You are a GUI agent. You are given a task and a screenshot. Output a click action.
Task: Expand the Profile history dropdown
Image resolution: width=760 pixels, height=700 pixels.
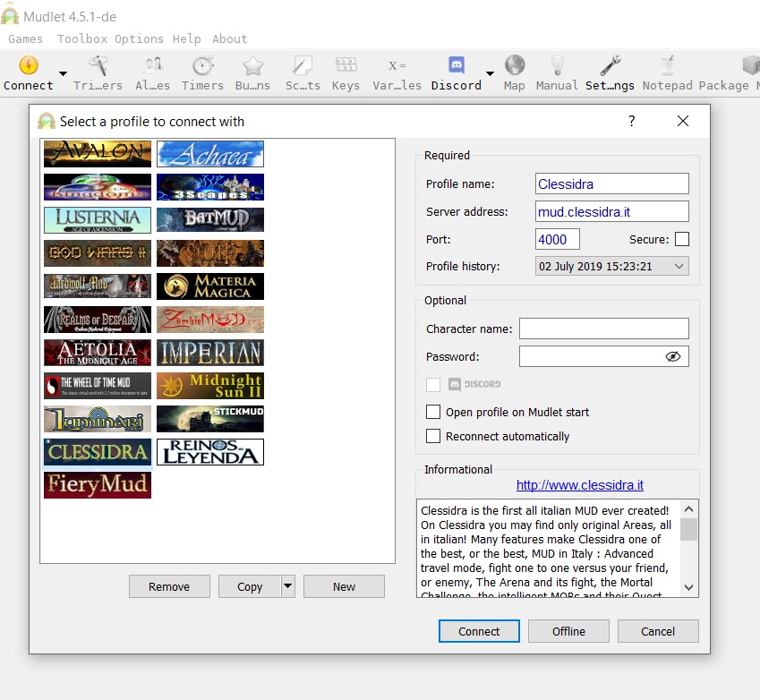pyautogui.click(x=612, y=266)
